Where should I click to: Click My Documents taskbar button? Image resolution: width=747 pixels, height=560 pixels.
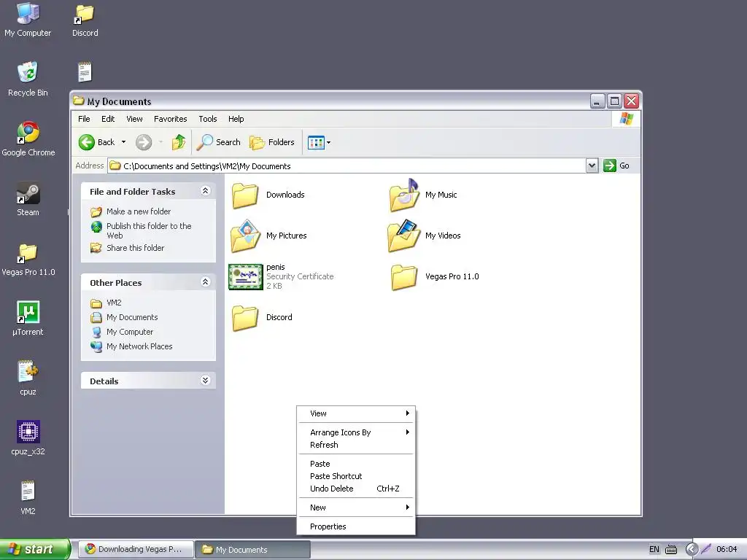[x=253, y=550]
